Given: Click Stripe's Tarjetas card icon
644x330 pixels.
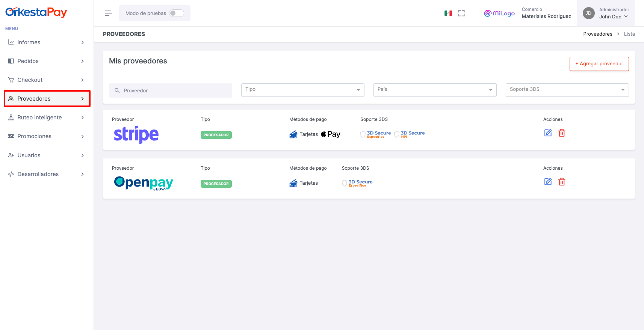Looking at the screenshot, I should pyautogui.click(x=293, y=134).
